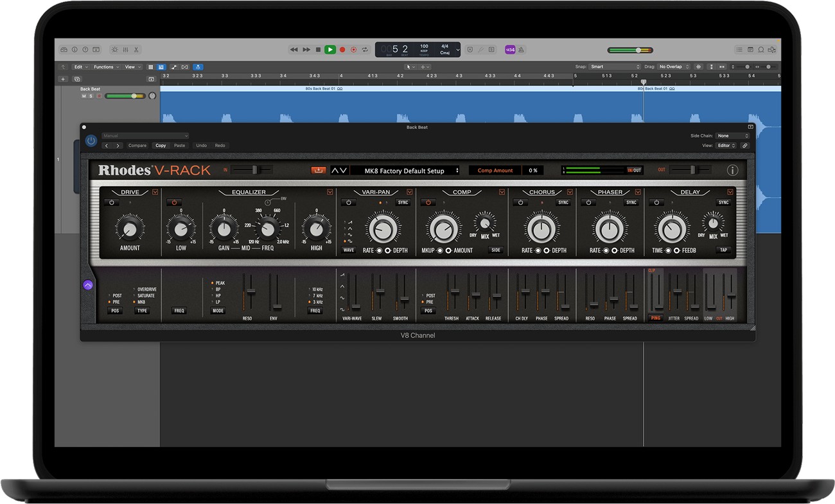Start playback with the green play button

[x=330, y=49]
